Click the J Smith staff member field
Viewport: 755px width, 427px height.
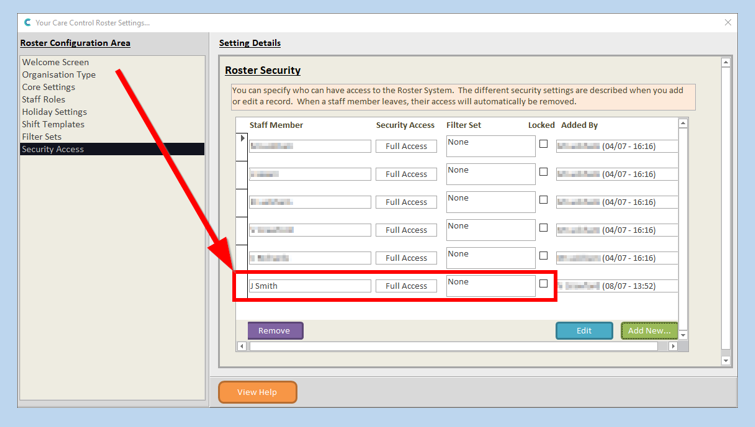click(x=309, y=286)
